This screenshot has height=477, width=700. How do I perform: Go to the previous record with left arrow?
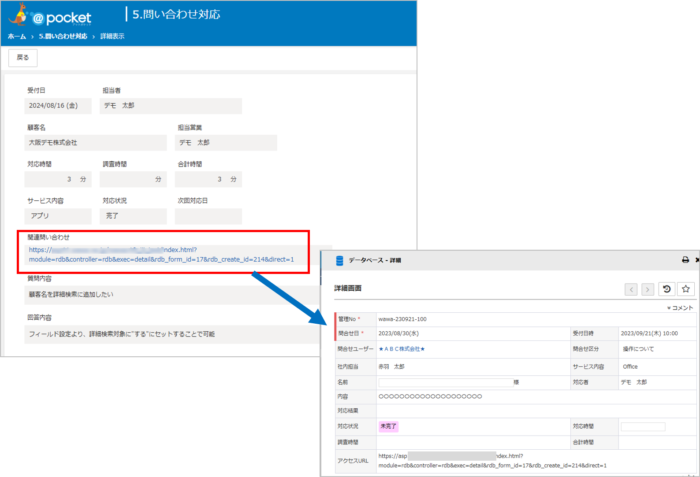(632, 289)
